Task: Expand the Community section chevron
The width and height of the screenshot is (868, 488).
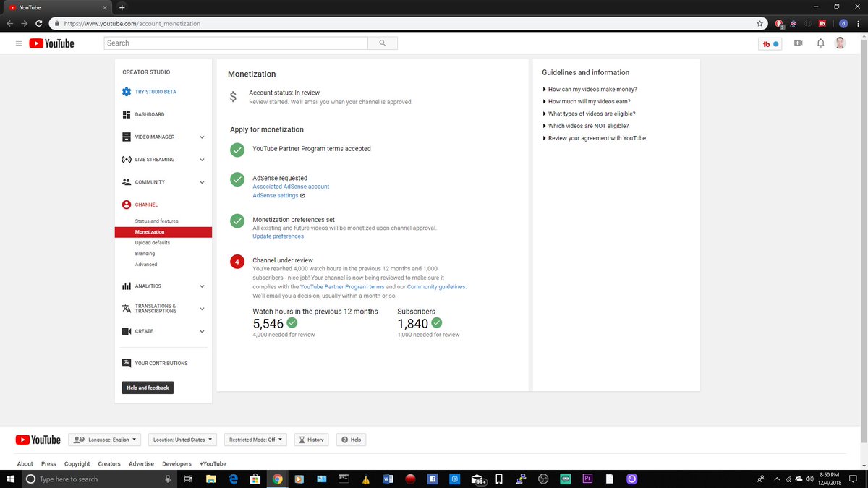Action: pos(203,182)
